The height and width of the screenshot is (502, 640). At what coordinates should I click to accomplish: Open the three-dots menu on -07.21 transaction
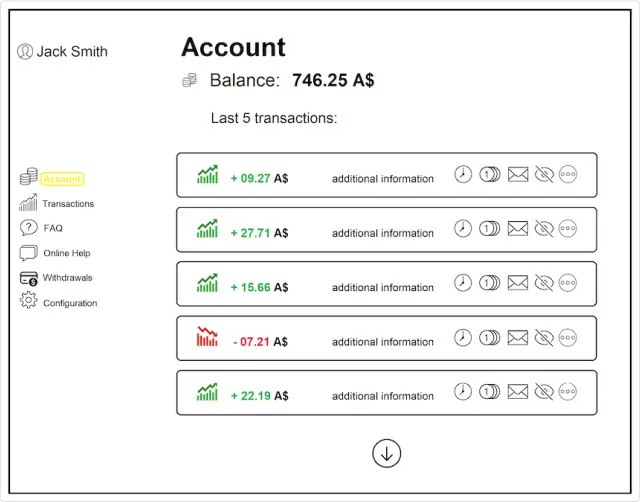[x=568, y=338]
